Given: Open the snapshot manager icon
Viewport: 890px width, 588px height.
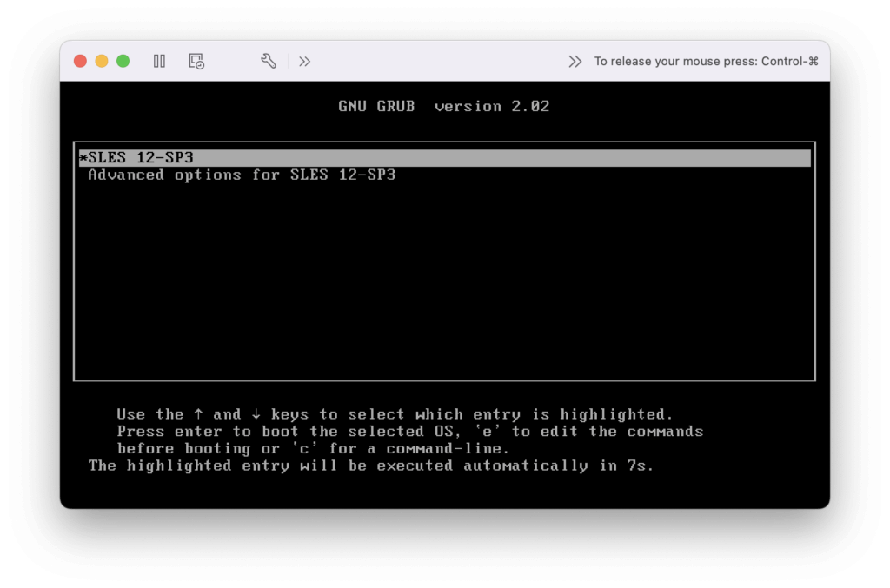Looking at the screenshot, I should (196, 61).
